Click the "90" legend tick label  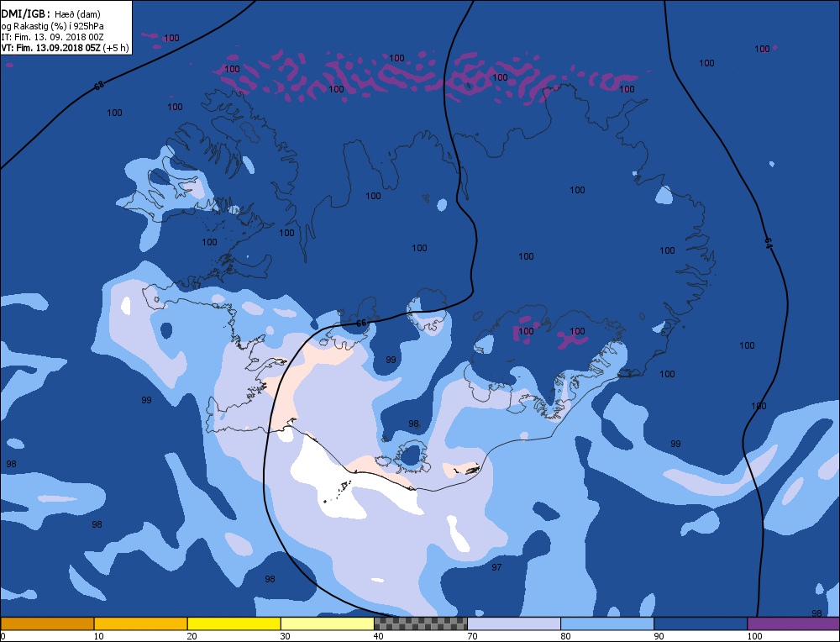[x=659, y=636]
